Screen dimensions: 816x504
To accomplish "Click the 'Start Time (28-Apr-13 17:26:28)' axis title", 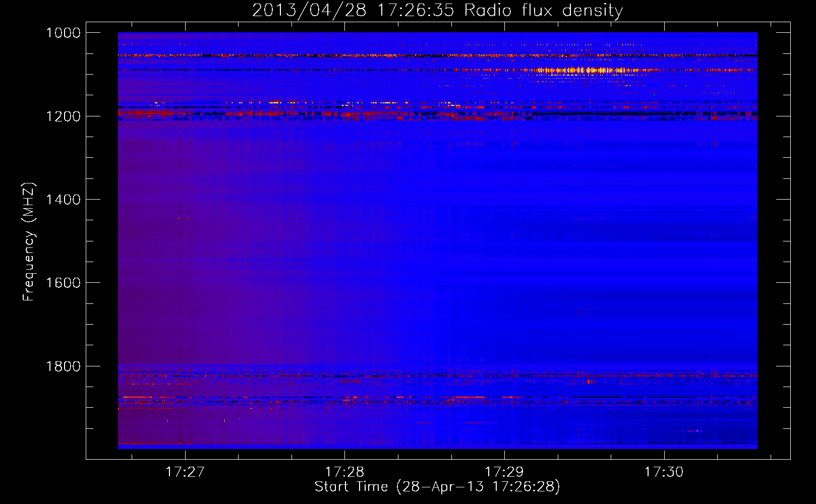I will [437, 487].
